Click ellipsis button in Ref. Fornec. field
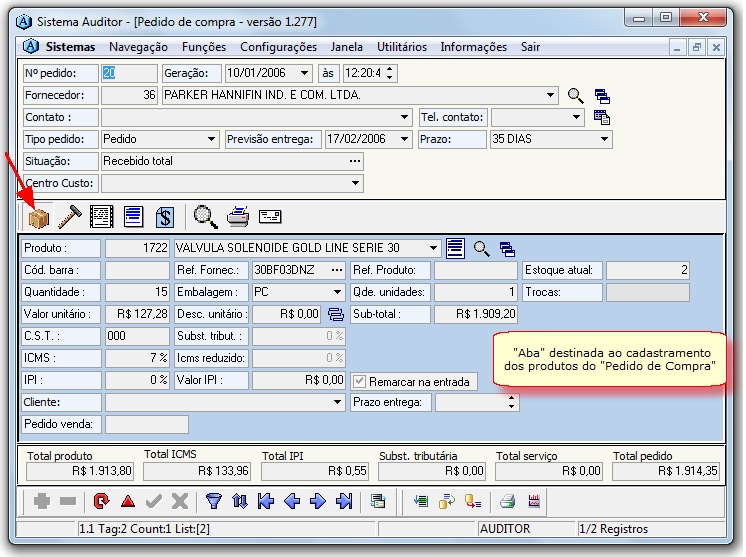This screenshot has height=557, width=746. pyautogui.click(x=337, y=270)
